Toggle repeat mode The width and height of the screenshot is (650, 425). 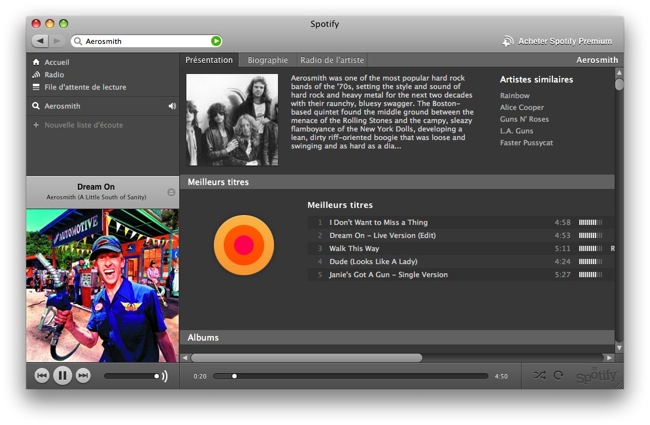[x=558, y=375]
